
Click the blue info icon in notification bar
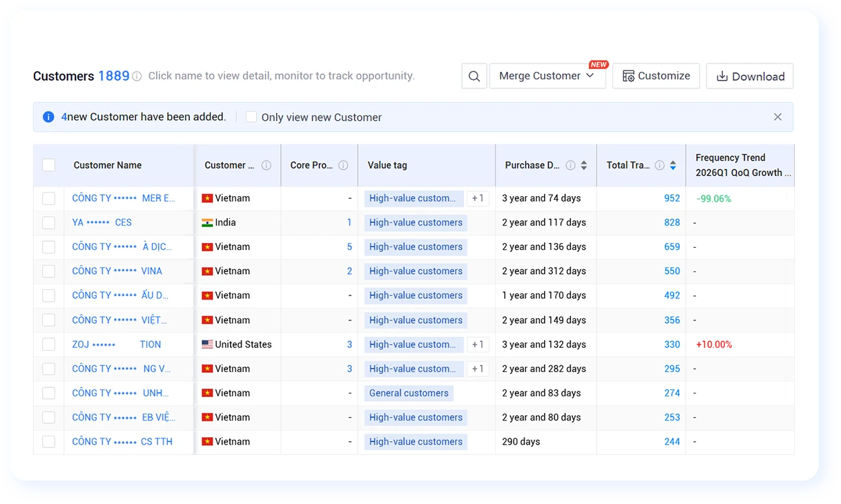48,117
